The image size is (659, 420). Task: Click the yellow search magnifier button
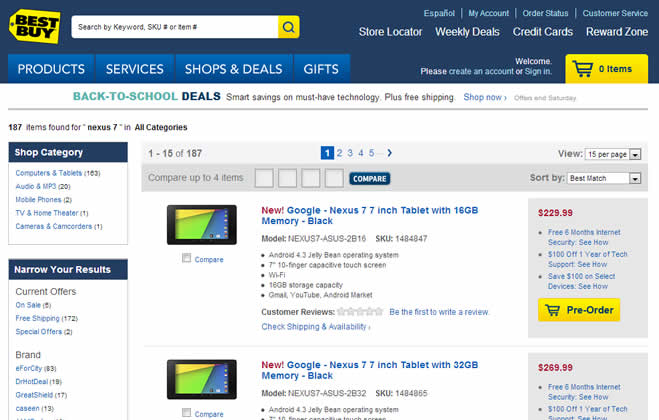click(289, 27)
